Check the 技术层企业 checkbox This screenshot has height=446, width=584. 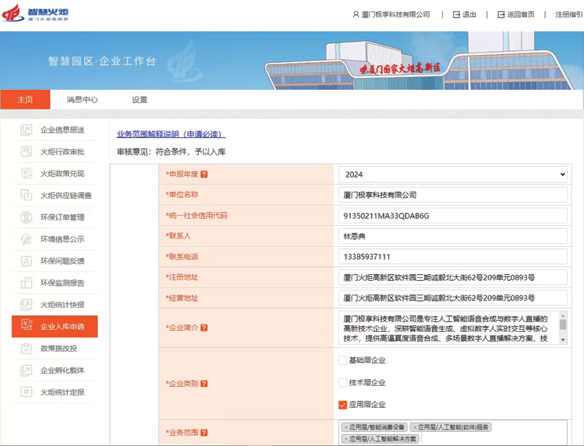point(343,382)
